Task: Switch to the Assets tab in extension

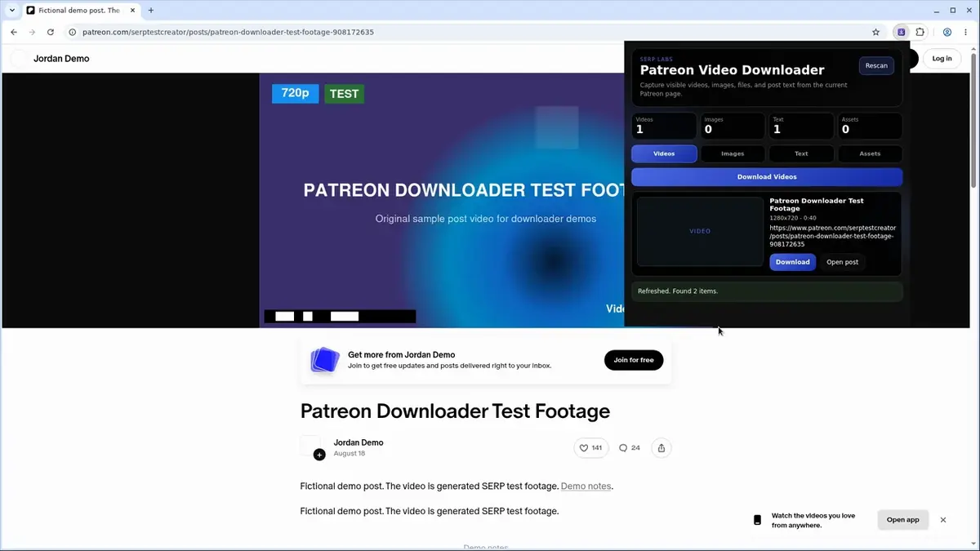Action: [x=870, y=153]
